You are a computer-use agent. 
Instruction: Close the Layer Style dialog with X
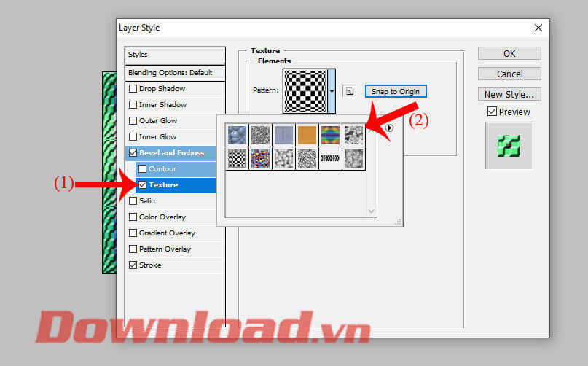point(538,28)
